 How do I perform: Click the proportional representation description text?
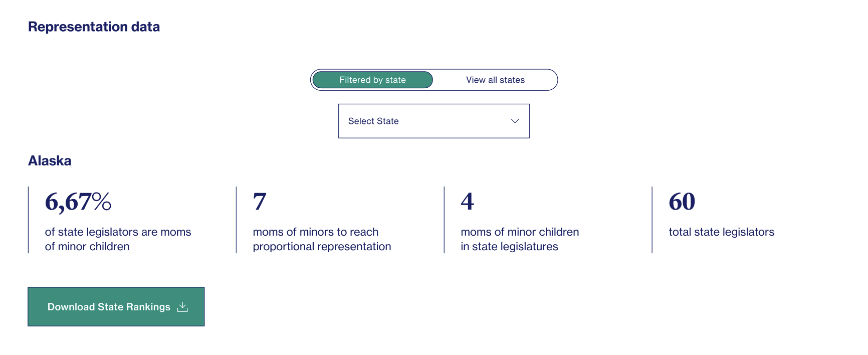pyautogui.click(x=322, y=239)
